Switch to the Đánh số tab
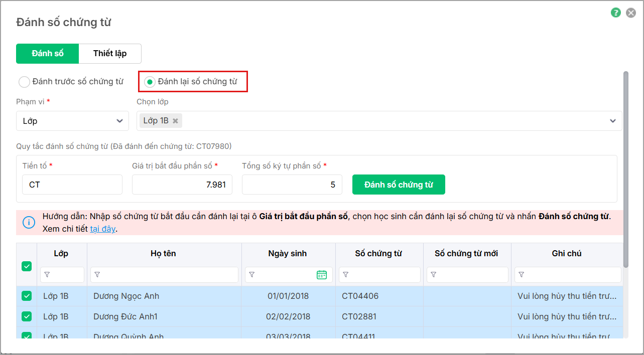The width and height of the screenshot is (644, 355). 48,53
